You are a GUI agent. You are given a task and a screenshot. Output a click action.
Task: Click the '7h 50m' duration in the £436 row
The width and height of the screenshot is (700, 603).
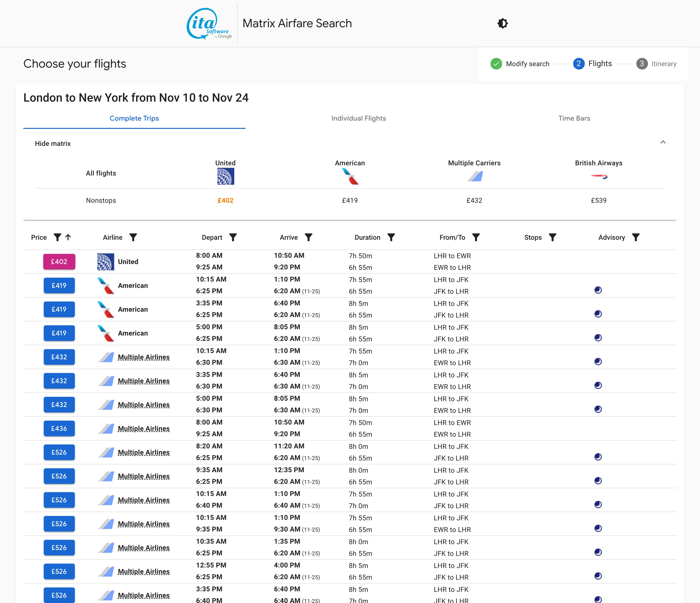(360, 423)
